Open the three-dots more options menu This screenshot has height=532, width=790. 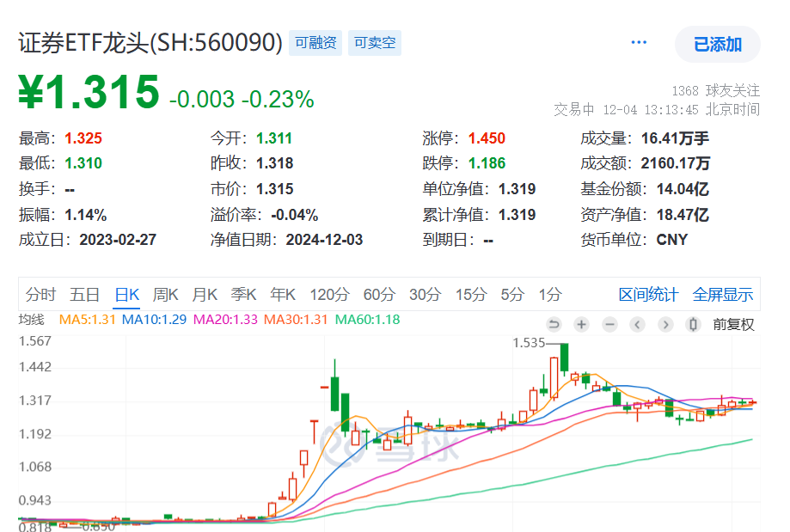639,42
